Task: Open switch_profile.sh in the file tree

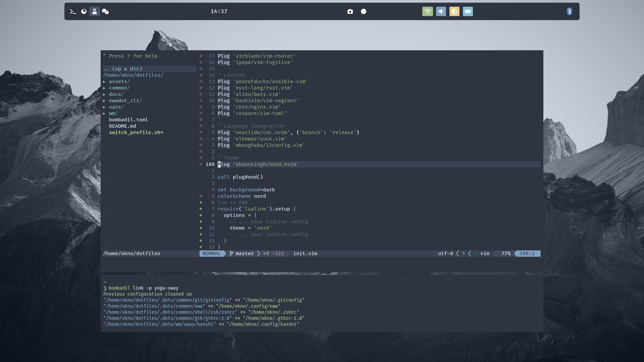Action: click(x=136, y=132)
